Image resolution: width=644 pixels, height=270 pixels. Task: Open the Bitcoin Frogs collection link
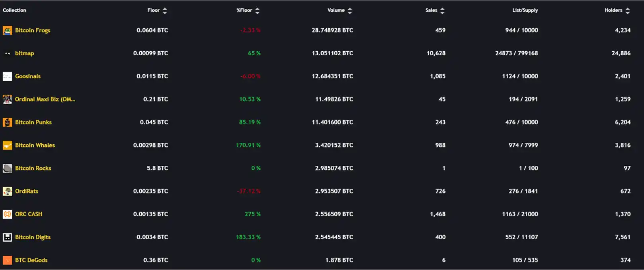(33, 30)
